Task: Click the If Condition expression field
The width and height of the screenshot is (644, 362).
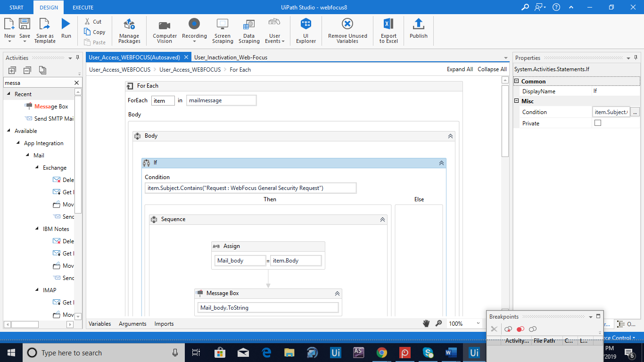Action: 250,188
